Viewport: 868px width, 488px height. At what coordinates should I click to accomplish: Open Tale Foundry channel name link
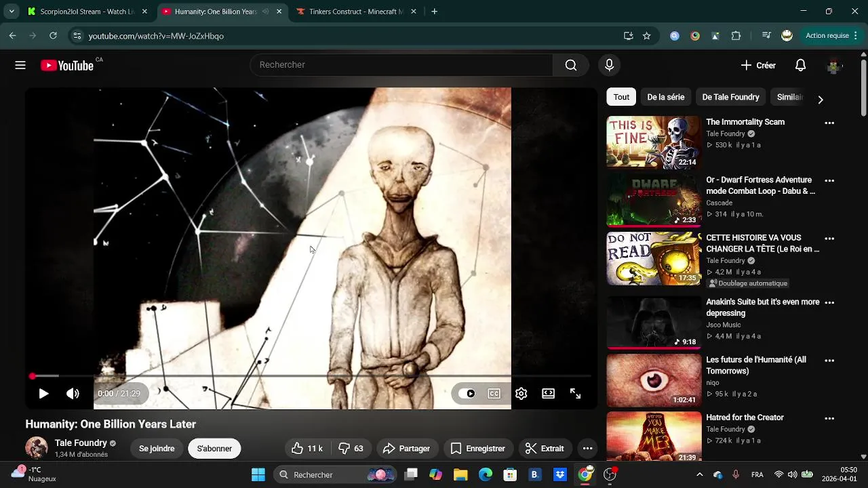click(x=81, y=443)
